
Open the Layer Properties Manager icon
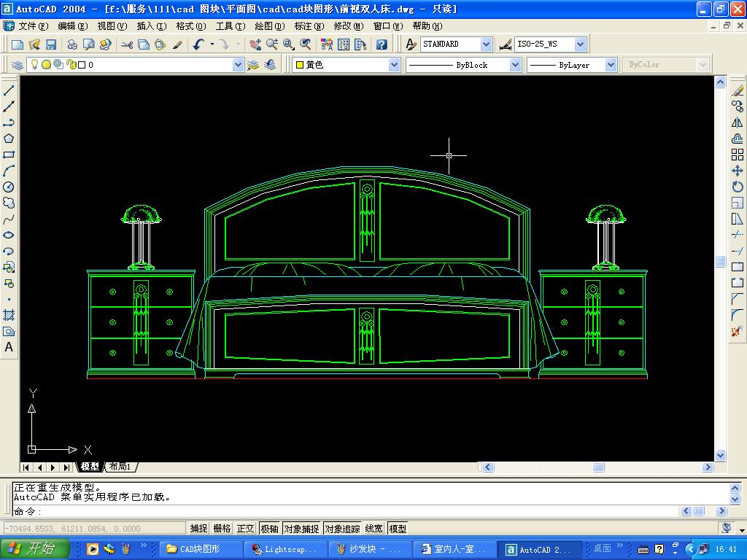click(18, 65)
